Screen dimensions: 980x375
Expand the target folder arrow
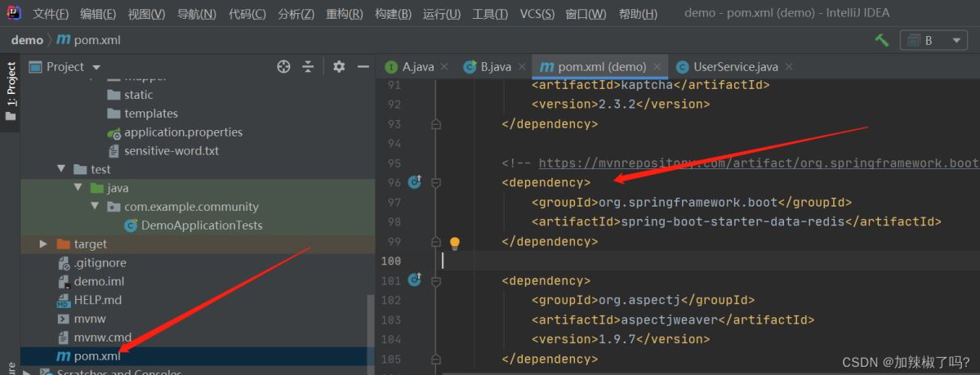pos(44,243)
